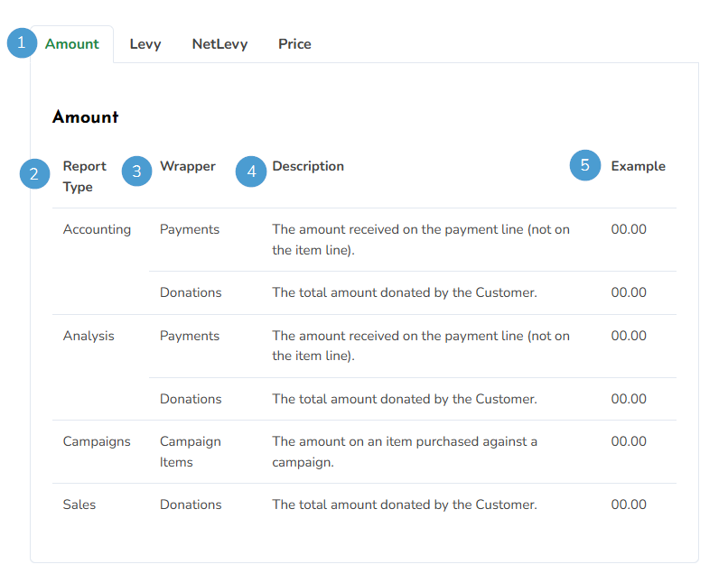Click the Report Type column header
Image resolution: width=728 pixels, height=583 pixels.
pos(85,176)
